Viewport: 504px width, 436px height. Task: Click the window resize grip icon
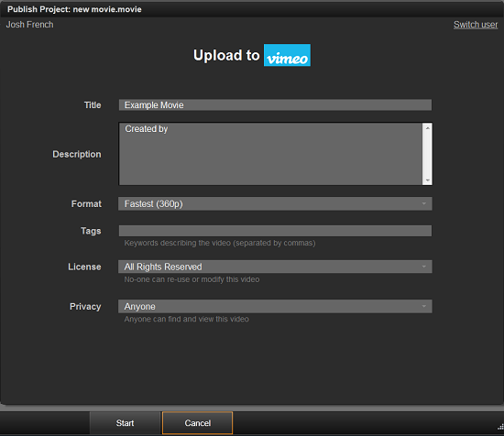[x=500, y=427]
